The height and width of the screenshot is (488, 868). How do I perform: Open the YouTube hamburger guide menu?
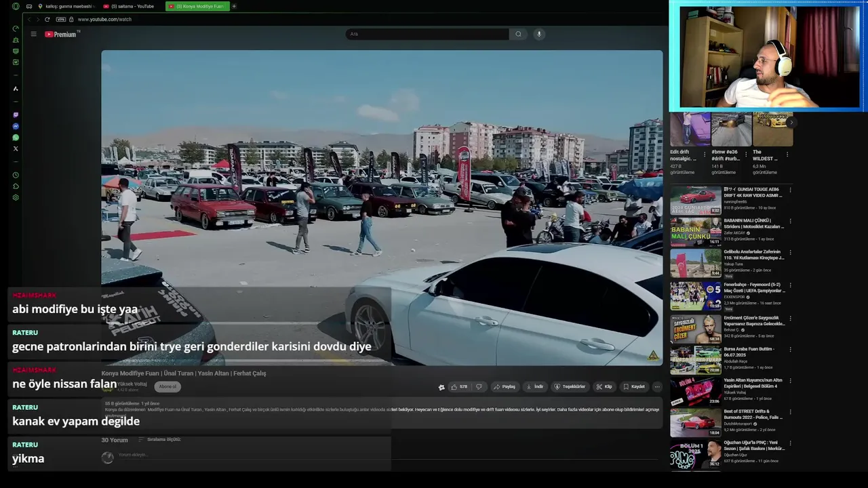(x=33, y=34)
